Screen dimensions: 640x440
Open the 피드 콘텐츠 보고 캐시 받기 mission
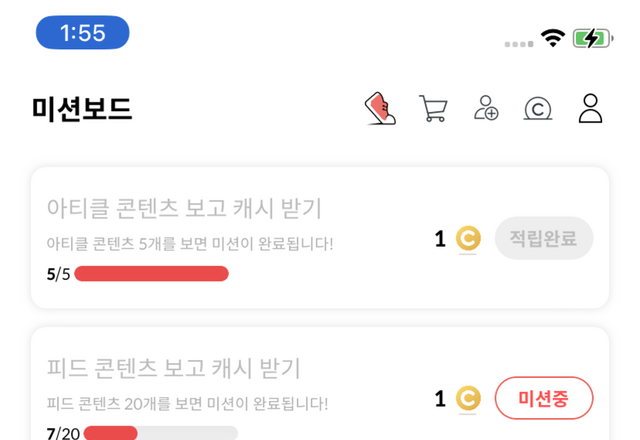click(x=174, y=368)
